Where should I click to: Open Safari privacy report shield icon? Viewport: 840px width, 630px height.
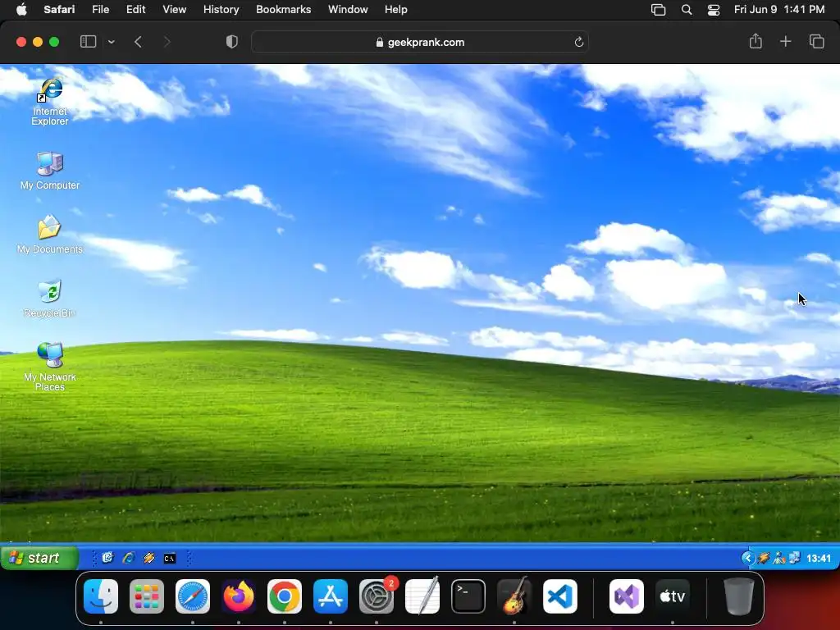tap(231, 42)
